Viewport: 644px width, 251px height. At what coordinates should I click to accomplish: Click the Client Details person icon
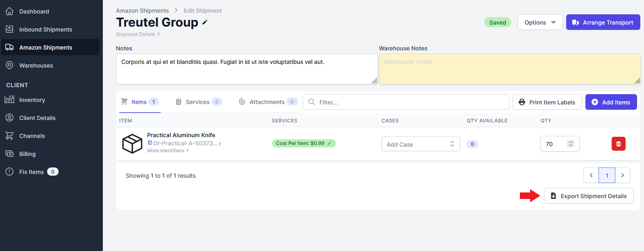(9, 118)
